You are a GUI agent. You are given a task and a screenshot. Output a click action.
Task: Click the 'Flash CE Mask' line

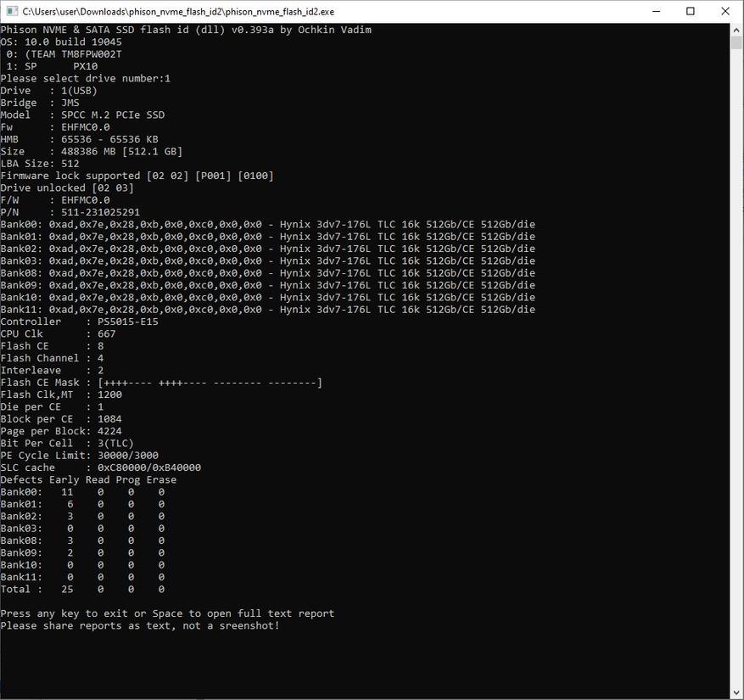[161, 383]
